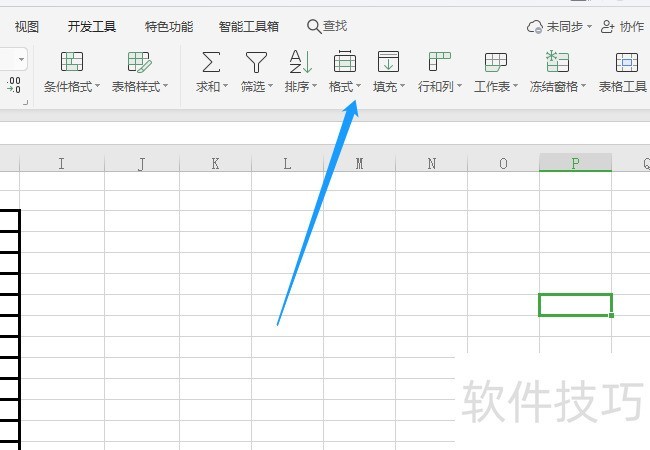Image resolution: width=650 pixels, height=450 pixels.
Task: Click the active green-bordered cell in column P
Action: pyautogui.click(x=575, y=305)
